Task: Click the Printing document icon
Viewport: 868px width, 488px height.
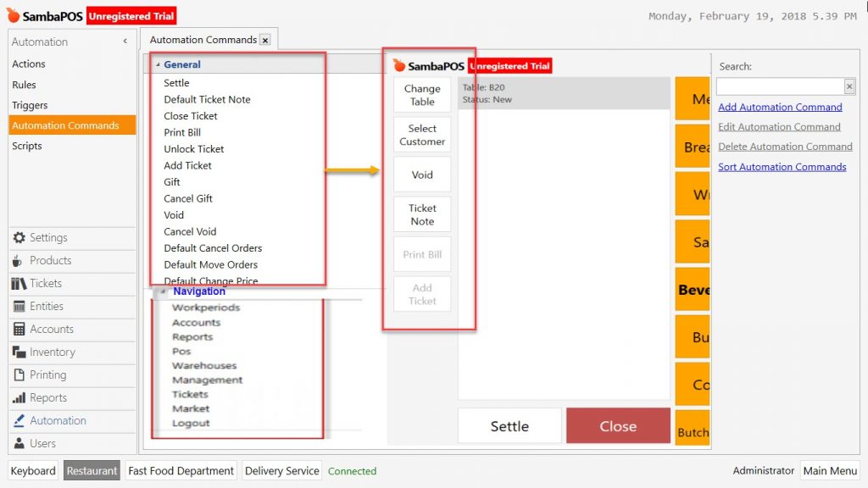Action: [x=19, y=374]
